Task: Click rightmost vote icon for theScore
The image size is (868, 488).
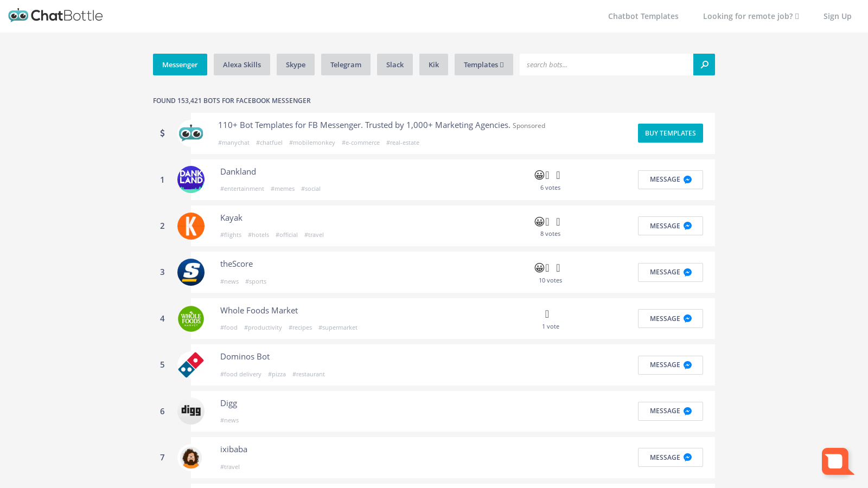Action: point(558,268)
